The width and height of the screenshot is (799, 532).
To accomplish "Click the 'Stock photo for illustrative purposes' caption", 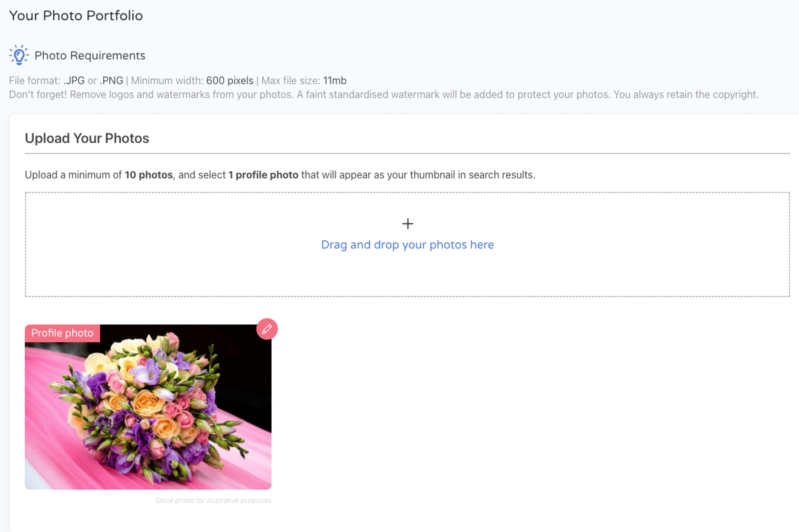I will (213, 500).
